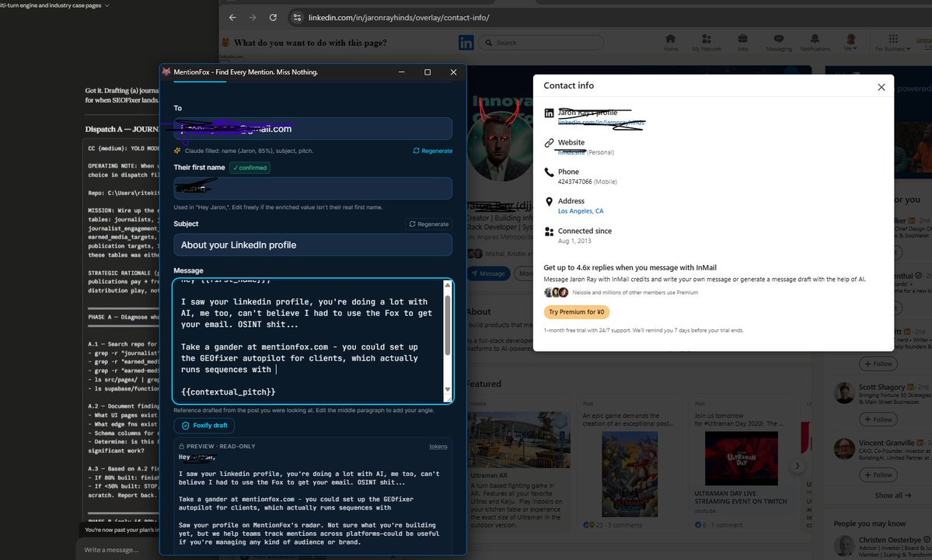Minimize the MentionFox window

pyautogui.click(x=402, y=72)
